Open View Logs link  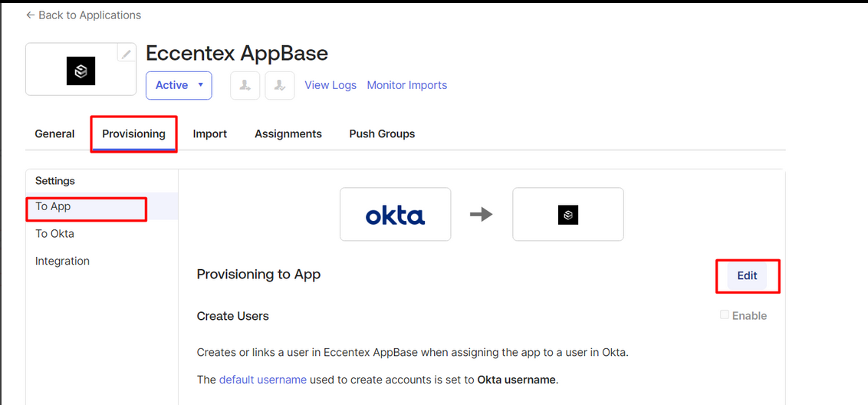click(x=330, y=85)
